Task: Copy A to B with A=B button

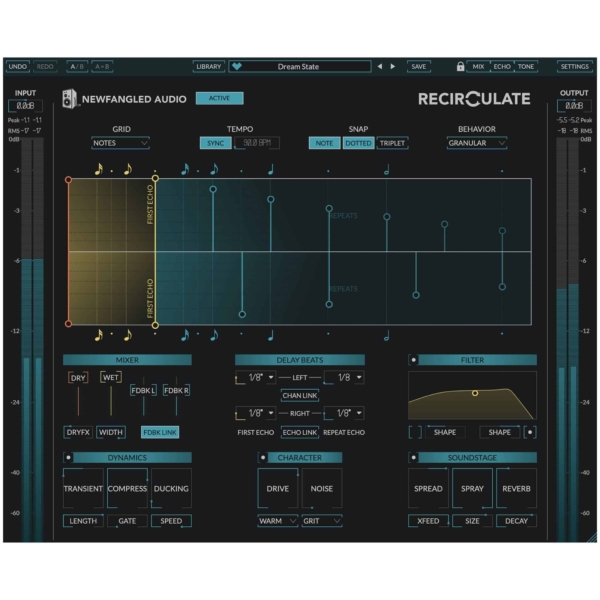Action: click(x=102, y=66)
